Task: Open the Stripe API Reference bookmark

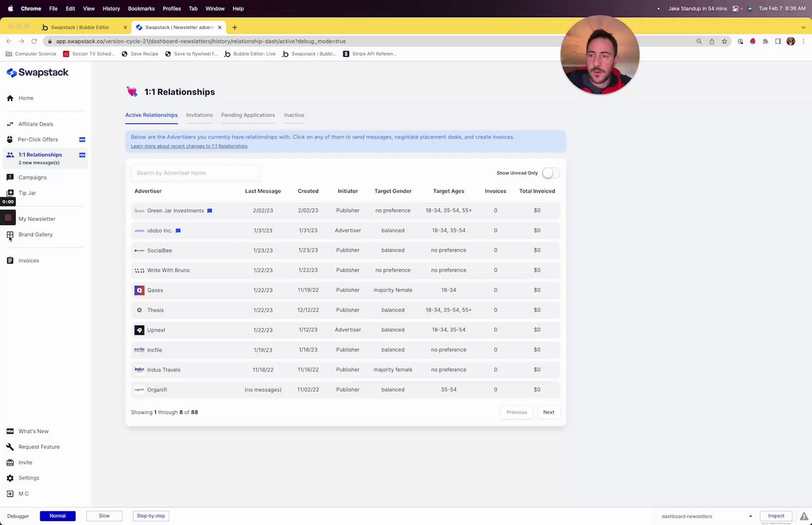Action: 370,54
